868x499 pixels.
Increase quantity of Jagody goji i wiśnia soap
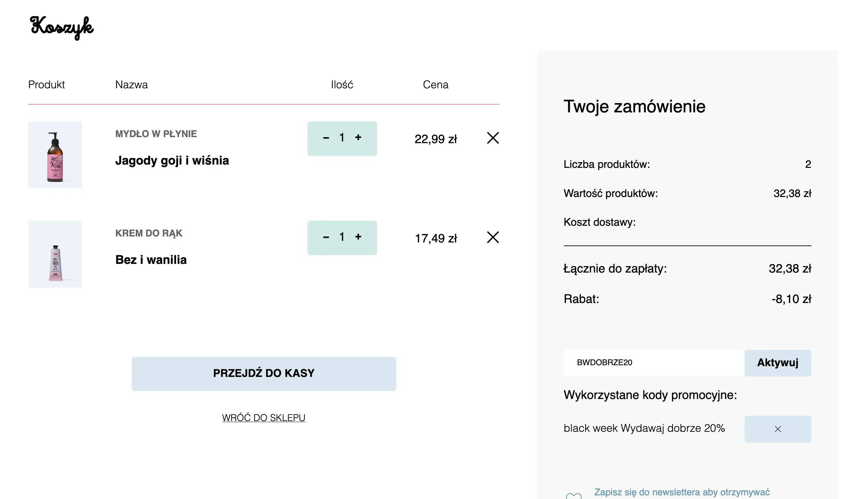(x=358, y=138)
